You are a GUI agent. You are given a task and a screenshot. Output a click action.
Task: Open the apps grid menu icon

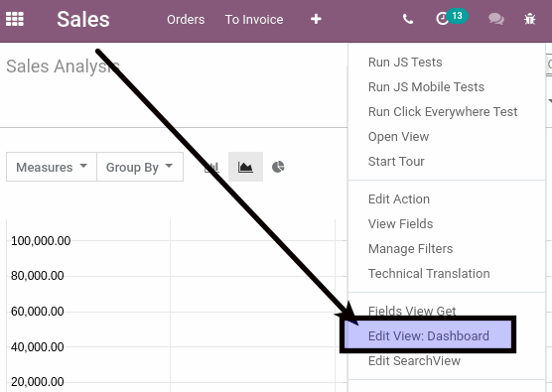15,19
